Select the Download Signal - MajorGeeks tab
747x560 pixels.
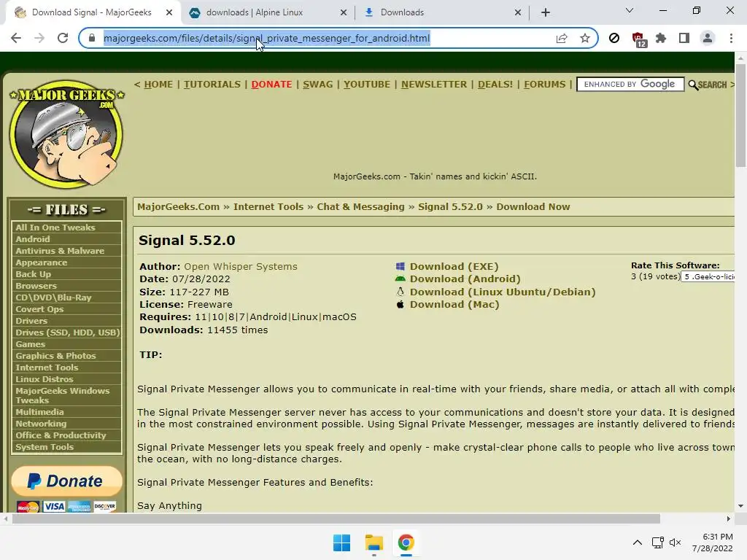click(x=91, y=12)
